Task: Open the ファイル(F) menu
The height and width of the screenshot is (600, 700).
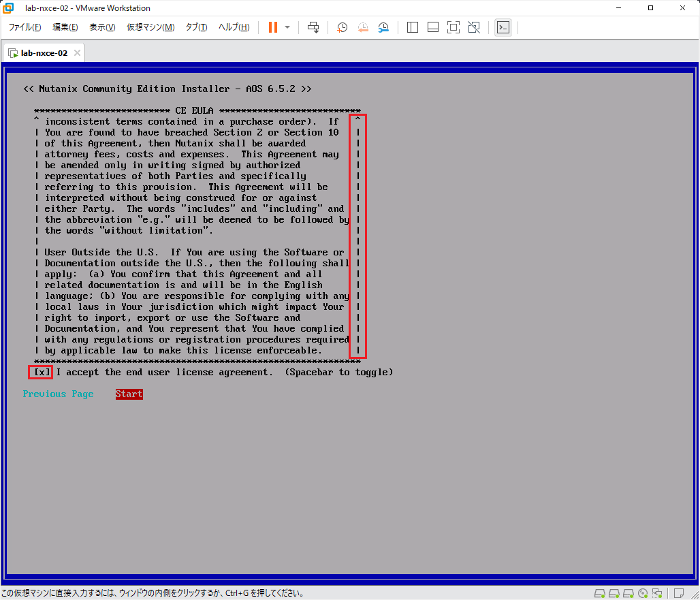Action: pos(25,27)
